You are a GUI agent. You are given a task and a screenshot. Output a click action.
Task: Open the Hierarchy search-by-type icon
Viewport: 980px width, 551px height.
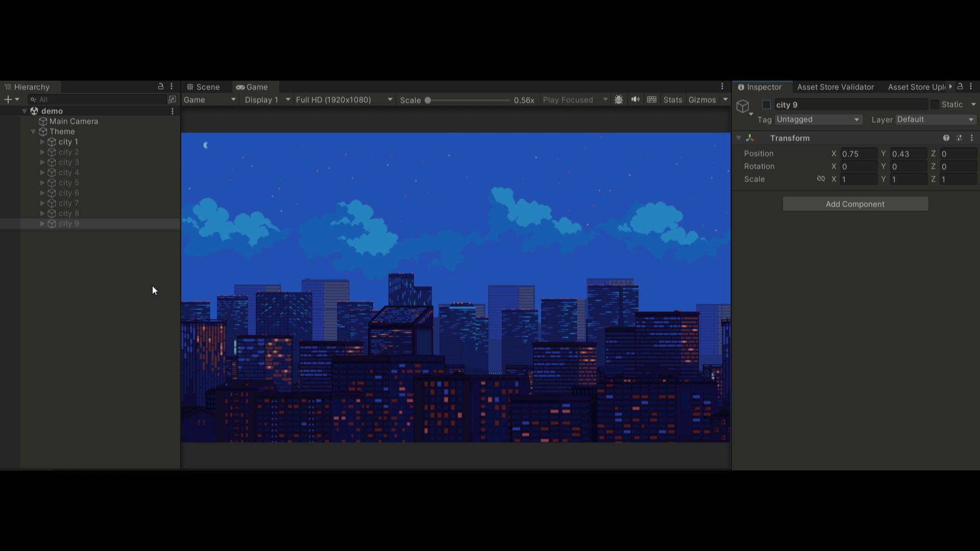(x=172, y=99)
